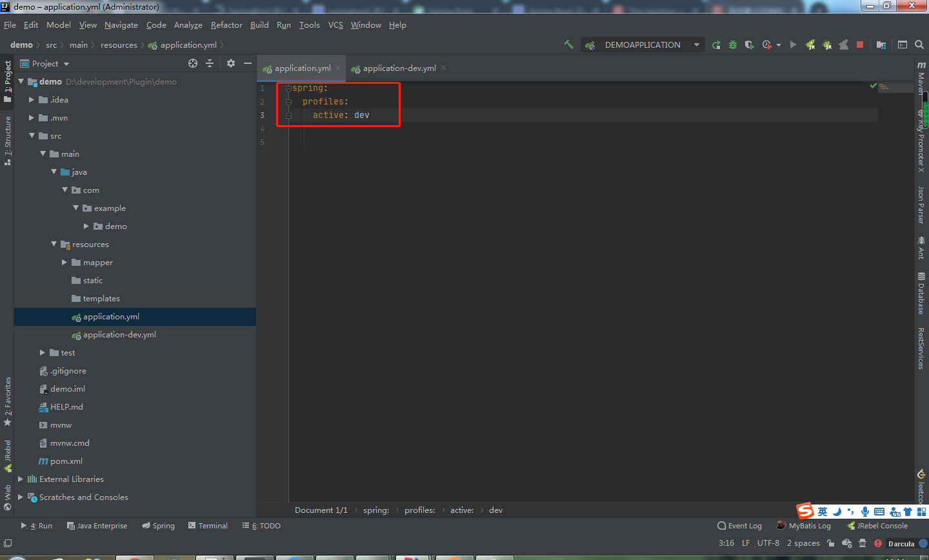929x560 pixels.
Task: Click the green Debug bug icon
Action: [x=733, y=45]
